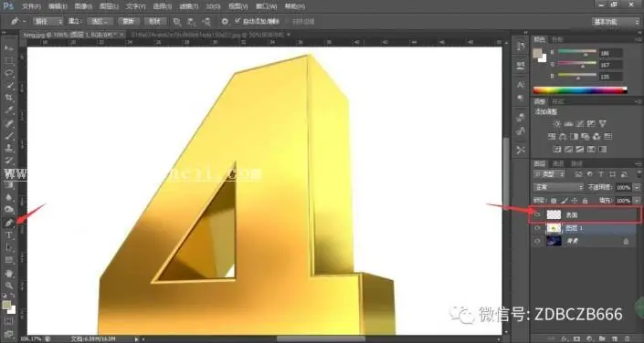Click Vibrance adjustment icon
The height and width of the screenshot is (343, 644).
(x=603, y=123)
